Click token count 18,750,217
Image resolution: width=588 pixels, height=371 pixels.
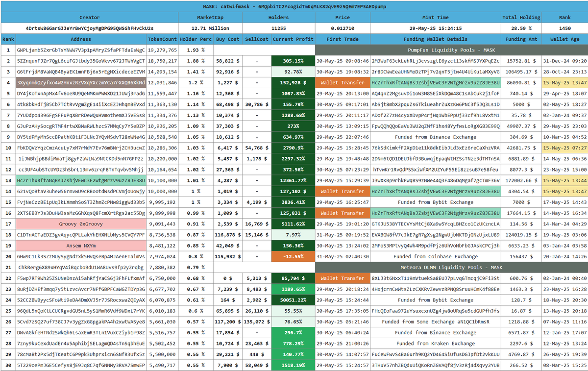coord(162,61)
